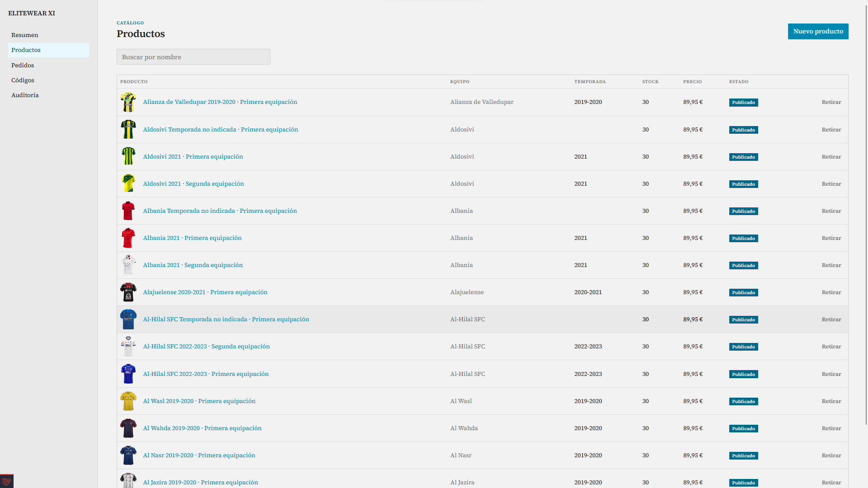Open Alianza de Valledupar 2019-2020 product link
Viewport: 868px width, 488px height.
[220, 102]
